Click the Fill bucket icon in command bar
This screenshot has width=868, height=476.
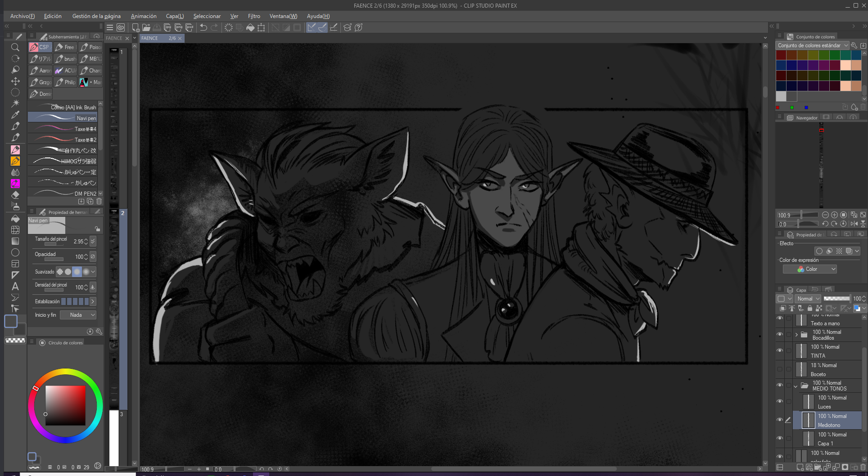click(x=250, y=27)
